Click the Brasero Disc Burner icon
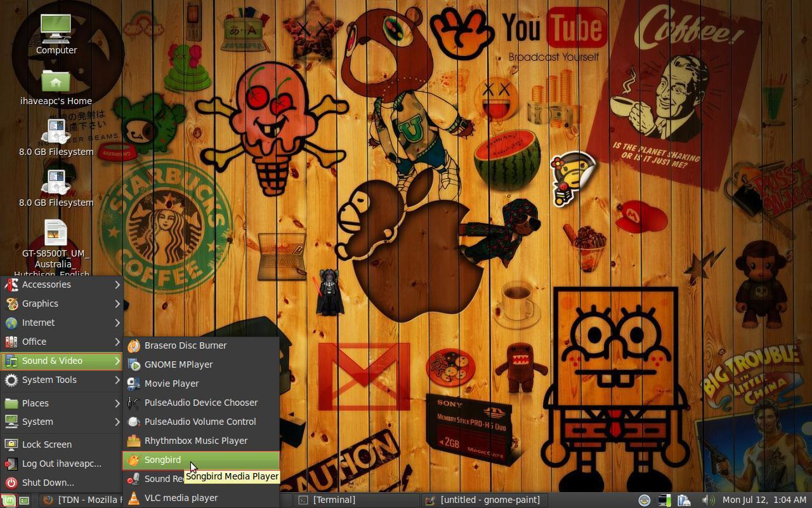Screen dimensions: 812x508 click(133, 345)
